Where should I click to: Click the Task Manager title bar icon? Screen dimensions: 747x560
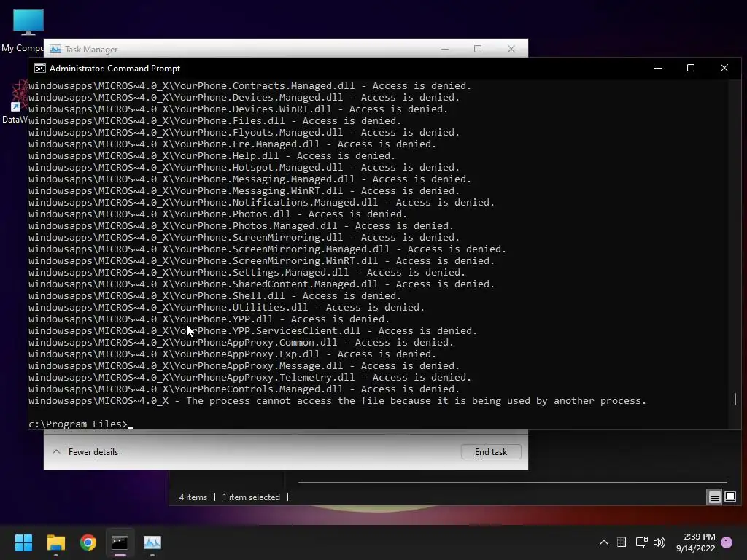55,49
